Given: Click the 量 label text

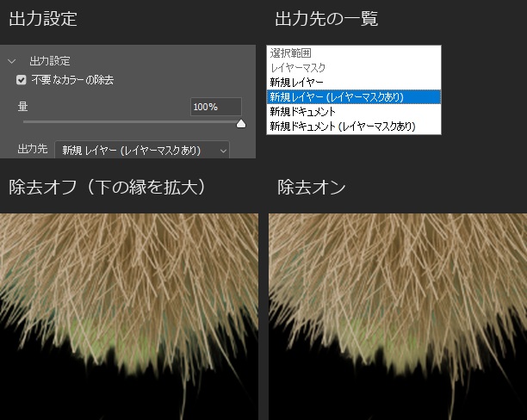Looking at the screenshot, I should click(x=22, y=106).
